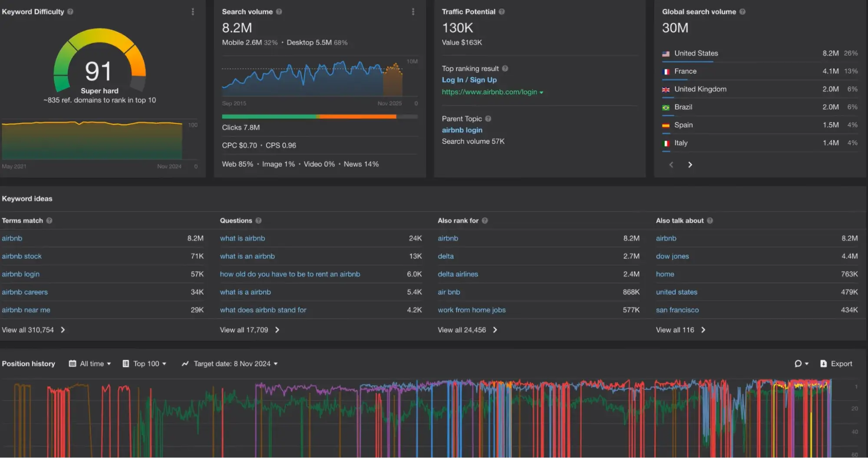Open the what is airbnb question link
868x458 pixels.
242,238
